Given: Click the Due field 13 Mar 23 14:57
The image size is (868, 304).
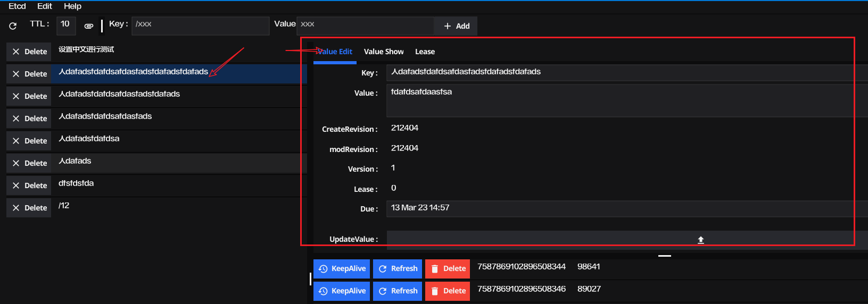Looking at the screenshot, I should click(627, 208).
